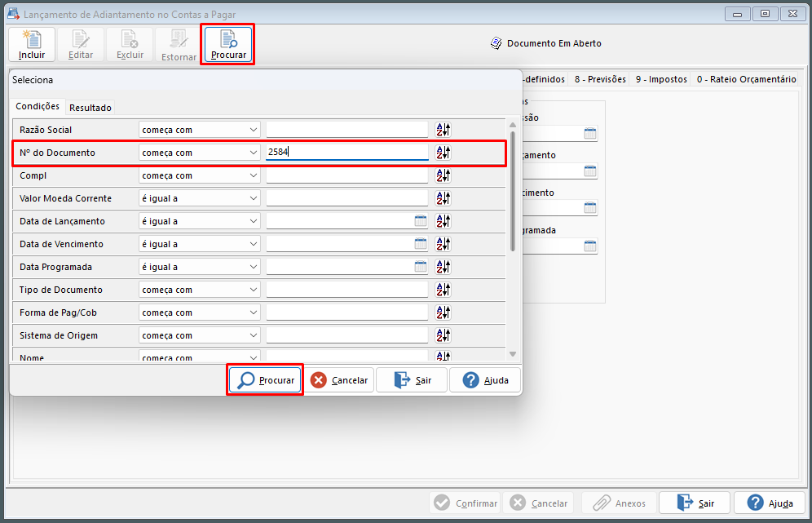This screenshot has width=812, height=523.
Task: Toggle sort order for Forma de Pag/Cob
Action: pyautogui.click(x=444, y=312)
